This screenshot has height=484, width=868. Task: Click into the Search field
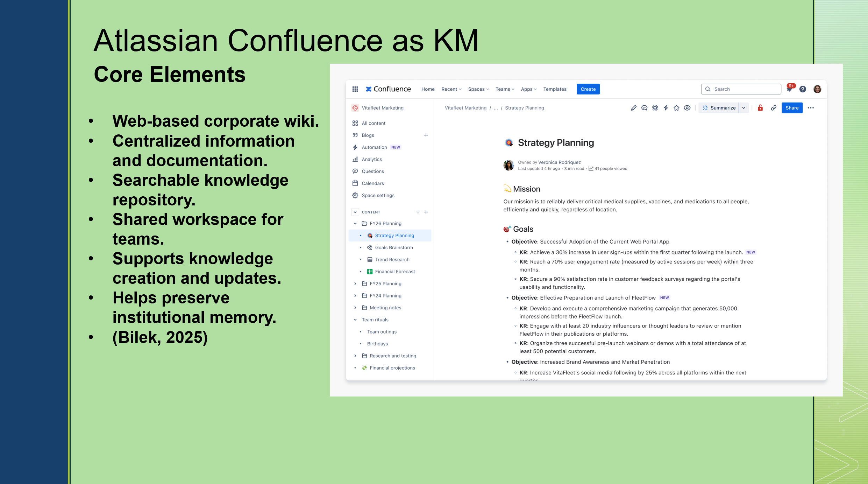(741, 89)
